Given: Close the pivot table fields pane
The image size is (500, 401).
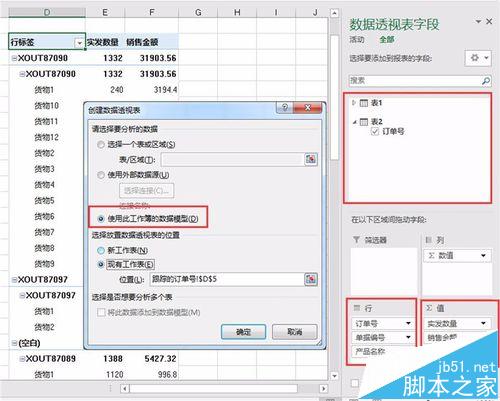Looking at the screenshot, I should point(489,22).
